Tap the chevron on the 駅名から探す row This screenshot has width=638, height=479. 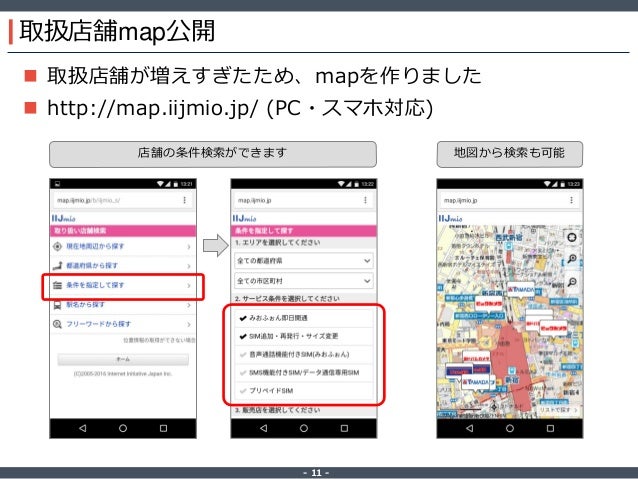click(189, 305)
